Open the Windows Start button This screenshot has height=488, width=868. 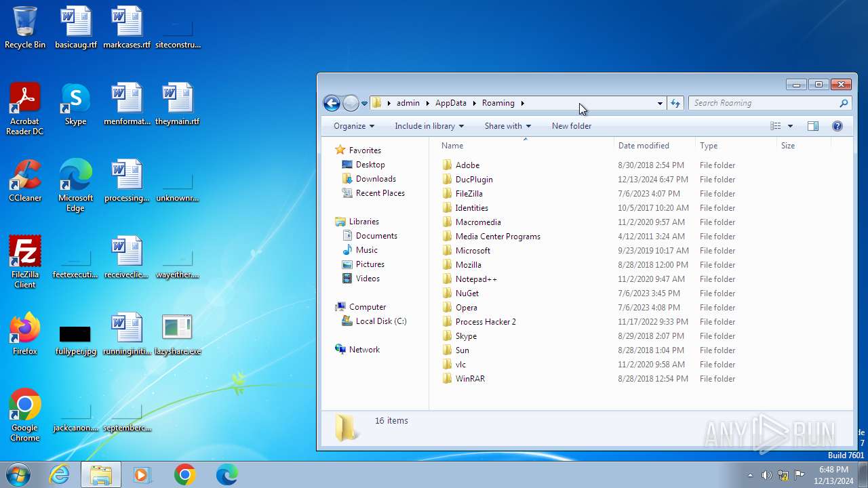pos(18,474)
